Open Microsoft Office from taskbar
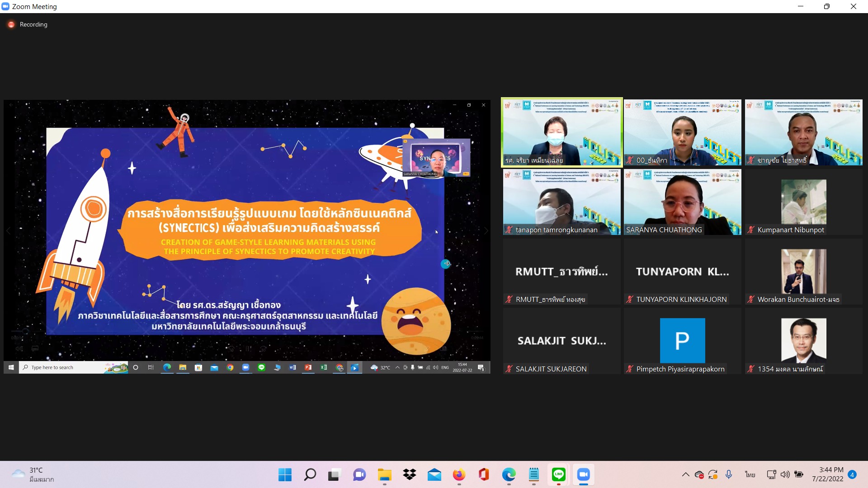 (x=484, y=475)
